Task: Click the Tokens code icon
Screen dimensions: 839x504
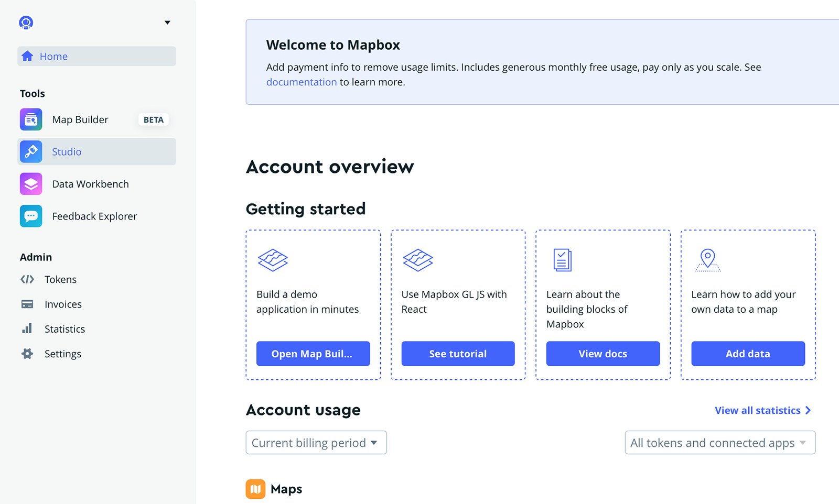Action: 27,279
